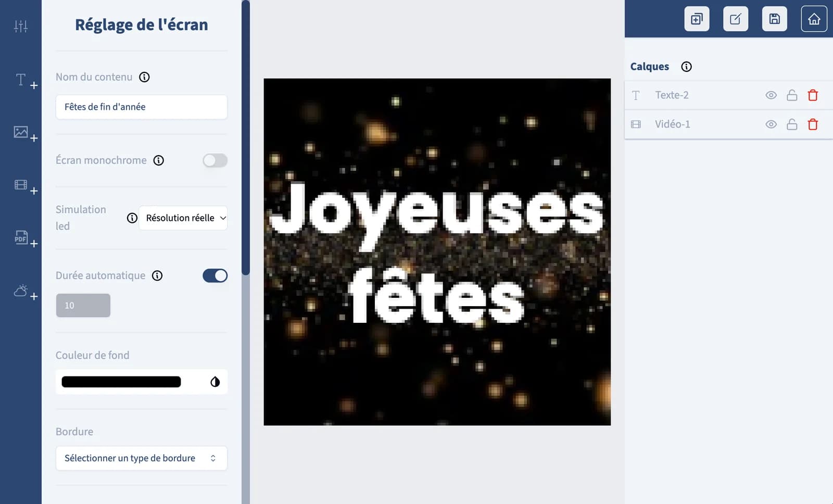Click the Réglage de l'écran heading
The image size is (833, 504).
pyautogui.click(x=142, y=25)
